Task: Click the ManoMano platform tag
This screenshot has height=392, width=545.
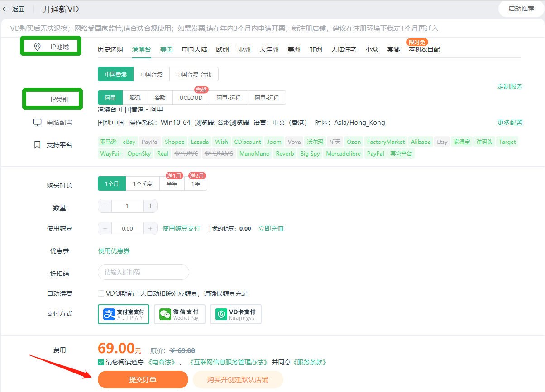Action: [254, 153]
